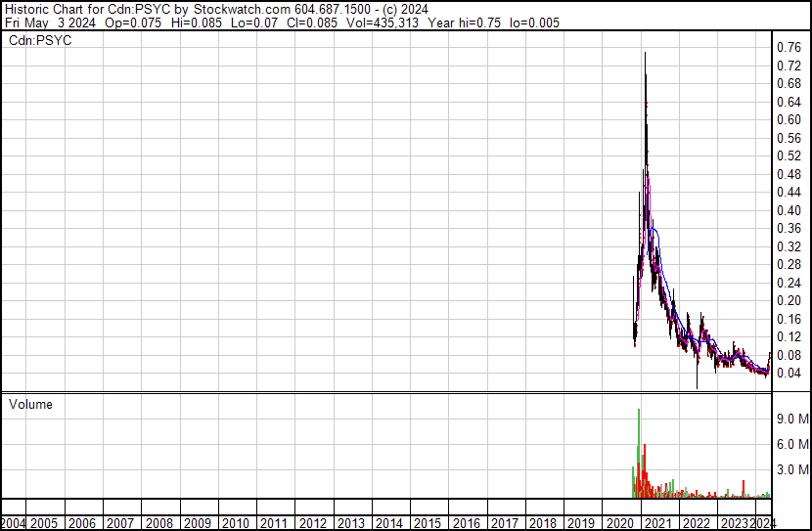This screenshot has width=812, height=531.
Task: Click the 0.76 price axis label
Action: [x=788, y=48]
